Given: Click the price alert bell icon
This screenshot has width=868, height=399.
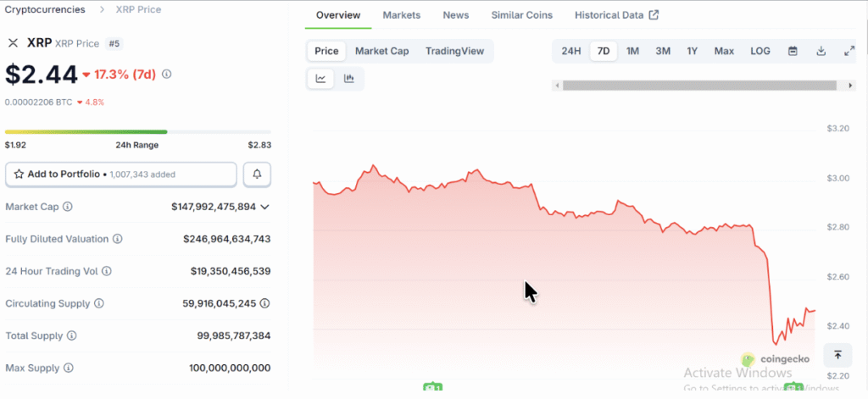Looking at the screenshot, I should click(x=257, y=174).
